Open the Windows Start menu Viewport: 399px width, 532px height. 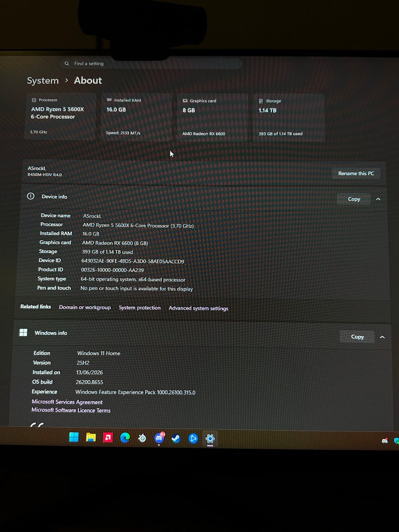coord(74,437)
